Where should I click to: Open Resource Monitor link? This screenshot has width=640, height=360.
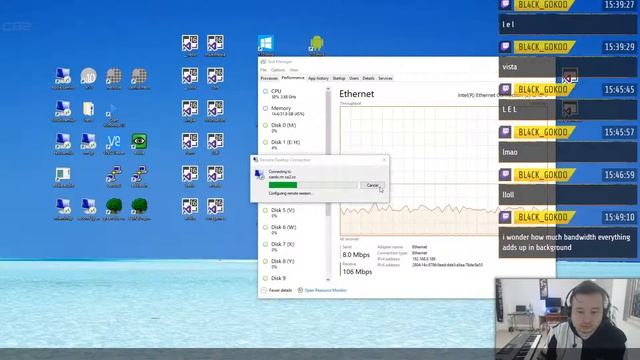click(x=326, y=290)
